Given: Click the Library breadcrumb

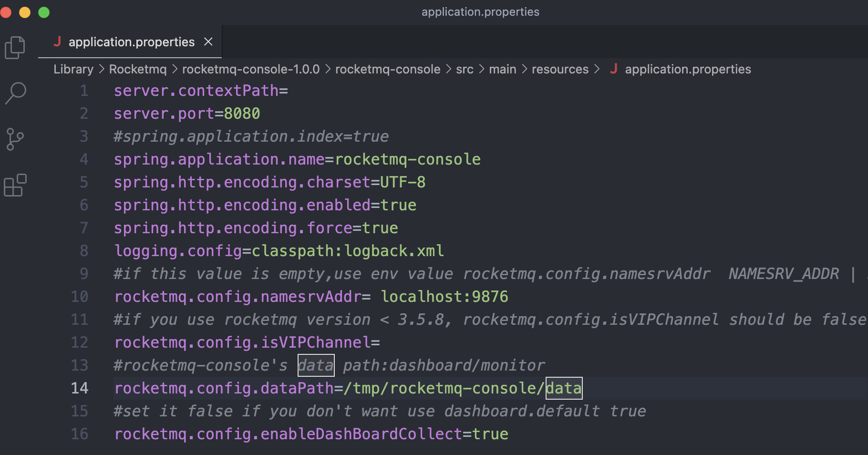Looking at the screenshot, I should click(x=73, y=69).
